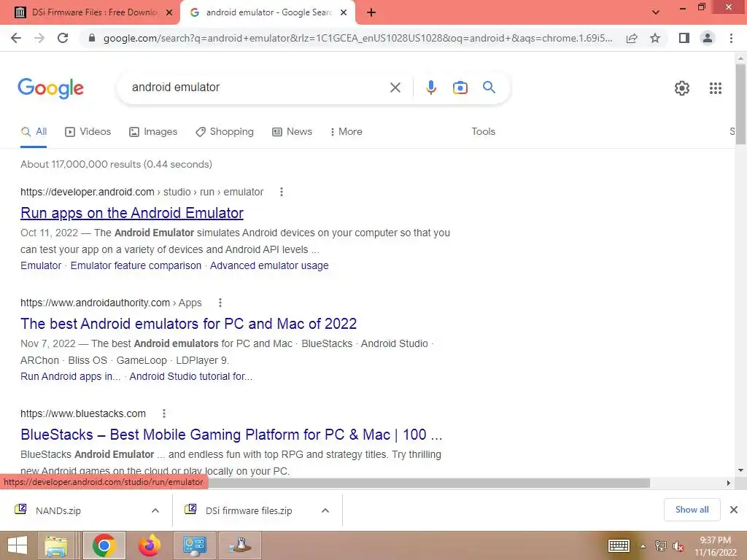
Task: Click the network tray icon
Action: tap(660, 546)
